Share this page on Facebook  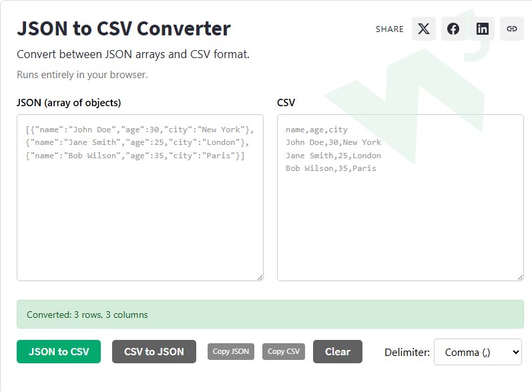pos(453,29)
